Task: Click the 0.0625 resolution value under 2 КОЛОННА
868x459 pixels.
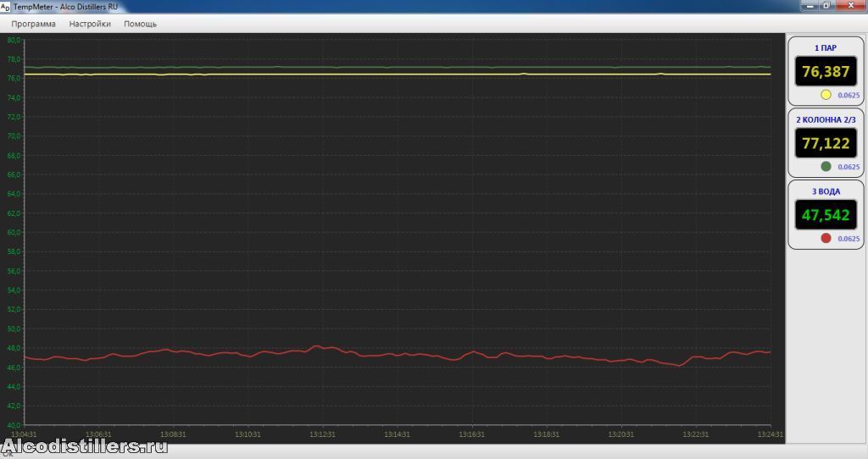Action: tap(848, 168)
